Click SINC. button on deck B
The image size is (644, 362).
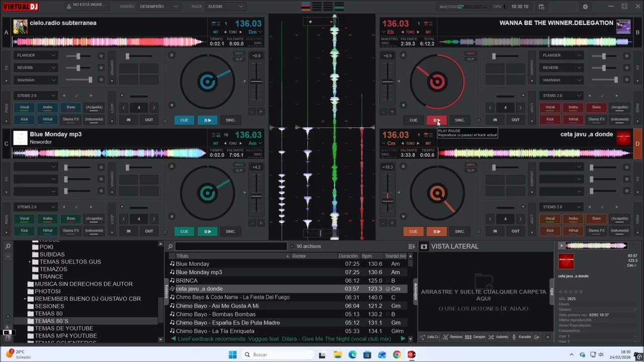coord(460,120)
